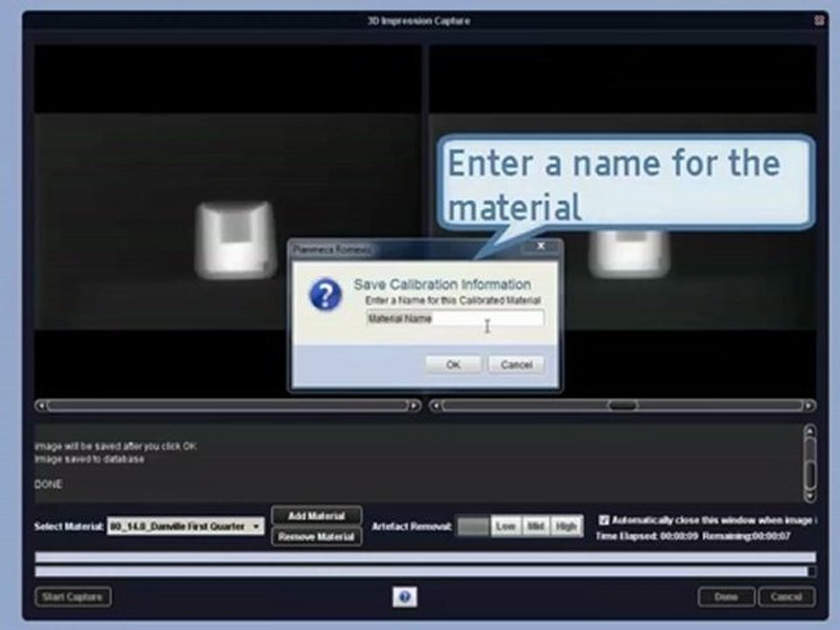The image size is (840, 630).
Task: Select the blank artefact removal option
Action: (473, 527)
